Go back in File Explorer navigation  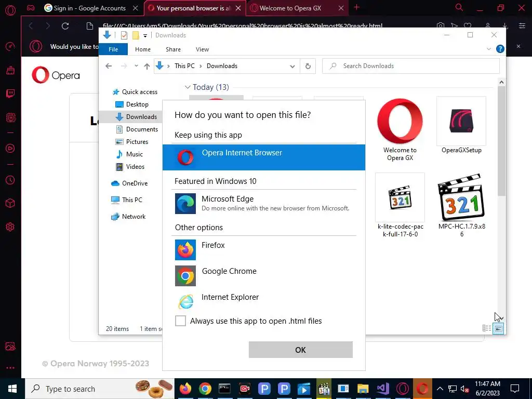[109, 66]
